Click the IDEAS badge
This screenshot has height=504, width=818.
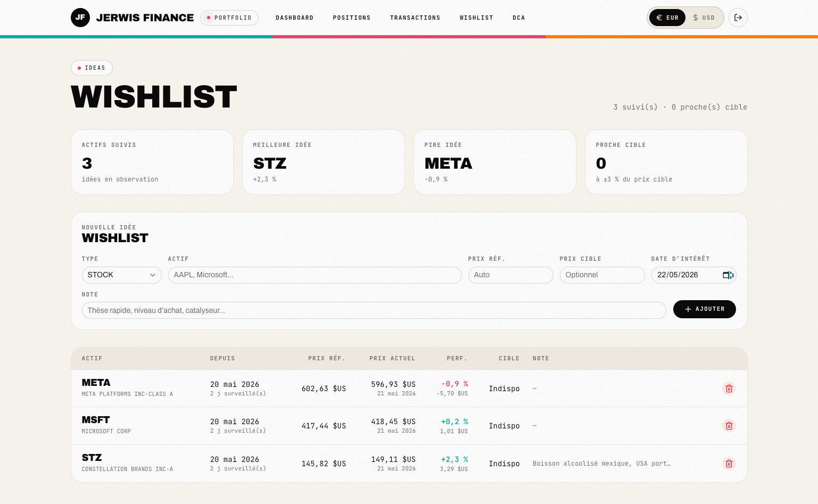tap(92, 68)
